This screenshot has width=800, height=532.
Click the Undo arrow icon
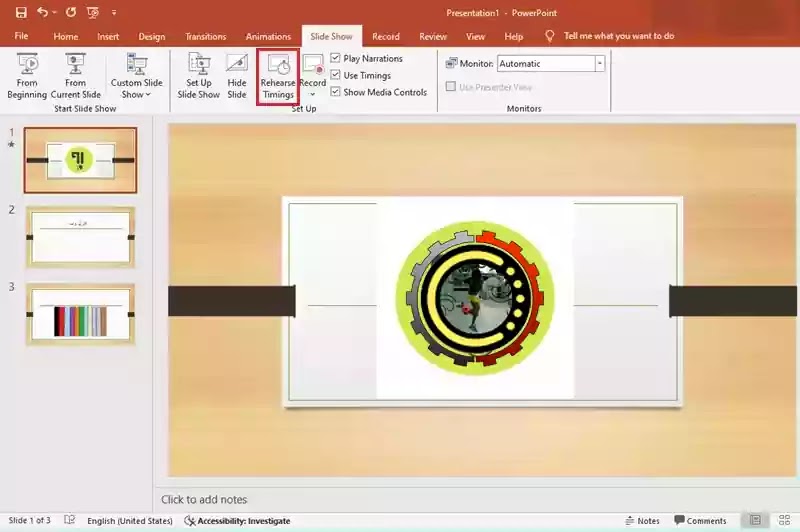[x=43, y=12]
